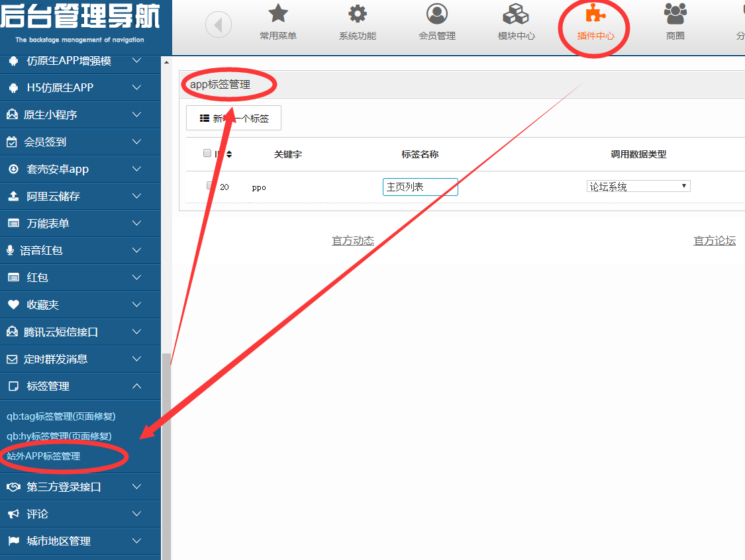This screenshot has height=560, width=745.
Task: Click the 会员管理 user icon
Action: point(437,14)
